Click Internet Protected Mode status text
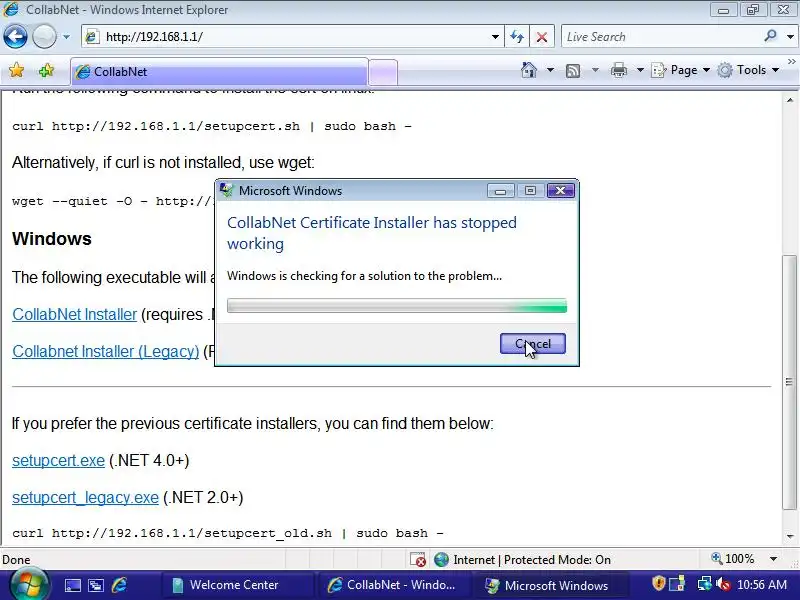 click(532, 560)
